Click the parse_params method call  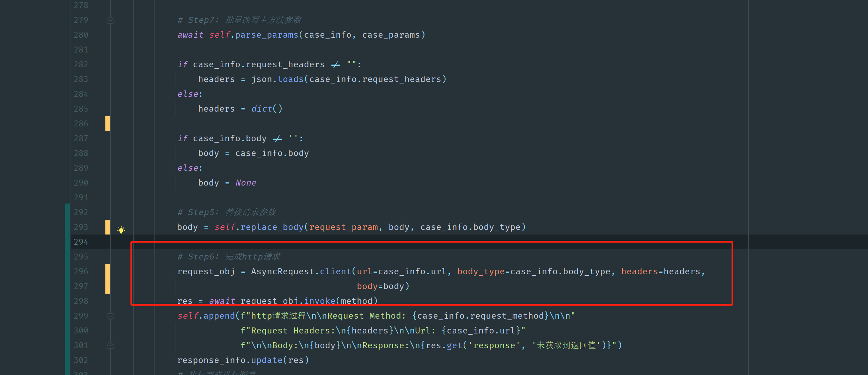pyautogui.click(x=267, y=35)
